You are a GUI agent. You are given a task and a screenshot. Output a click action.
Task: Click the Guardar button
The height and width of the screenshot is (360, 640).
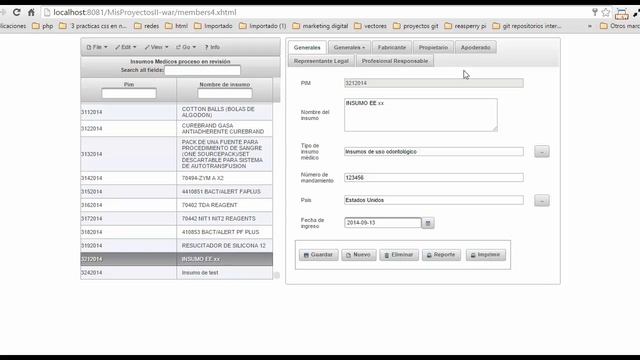318,255
